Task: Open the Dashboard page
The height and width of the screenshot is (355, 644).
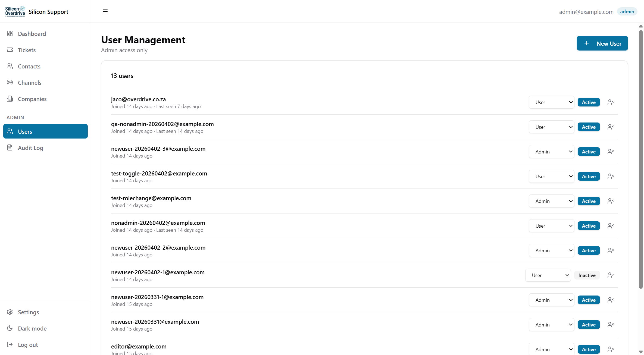Action: click(45, 34)
